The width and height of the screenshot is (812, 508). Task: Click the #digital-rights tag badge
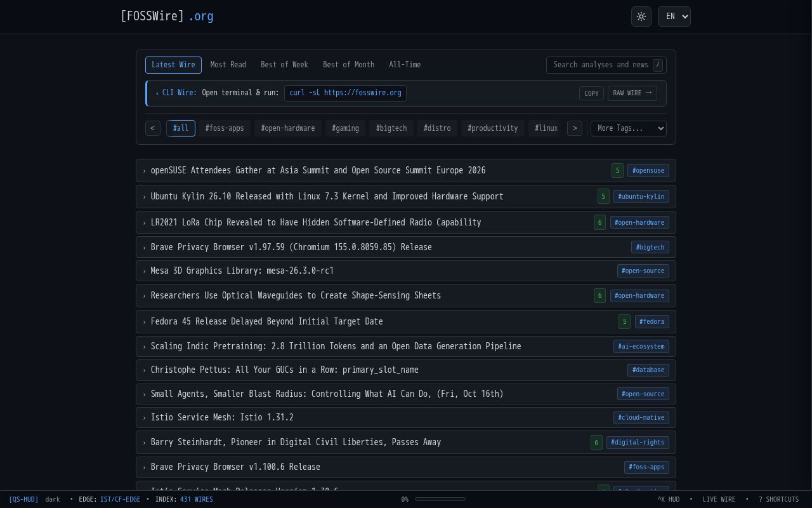tap(638, 442)
